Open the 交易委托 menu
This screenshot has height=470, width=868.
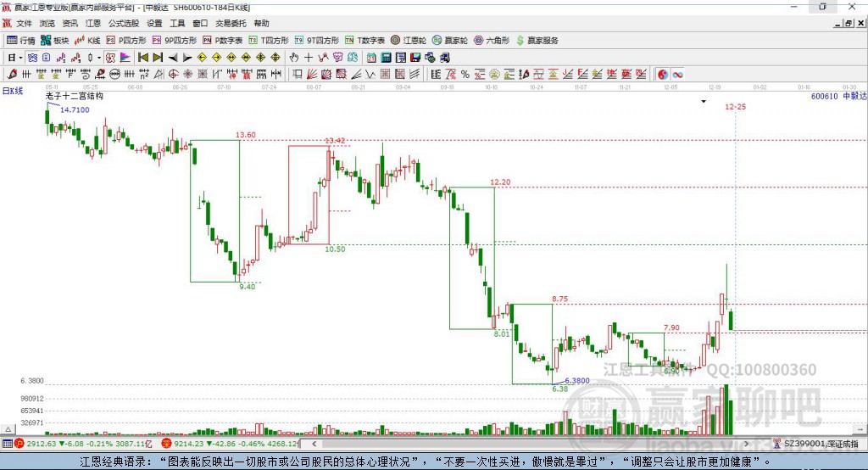pyautogui.click(x=231, y=23)
